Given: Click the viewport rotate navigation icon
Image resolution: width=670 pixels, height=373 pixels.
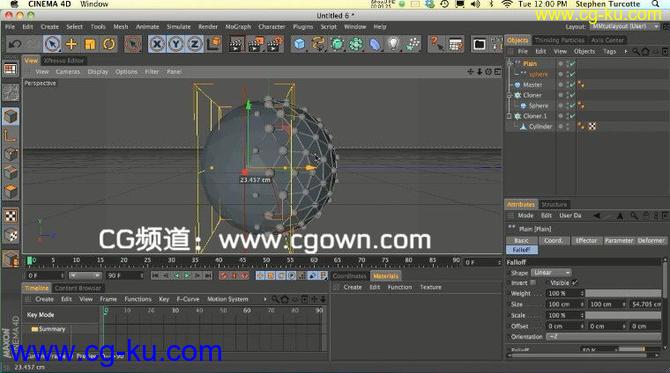Looking at the screenshot, I should pos(488,72).
